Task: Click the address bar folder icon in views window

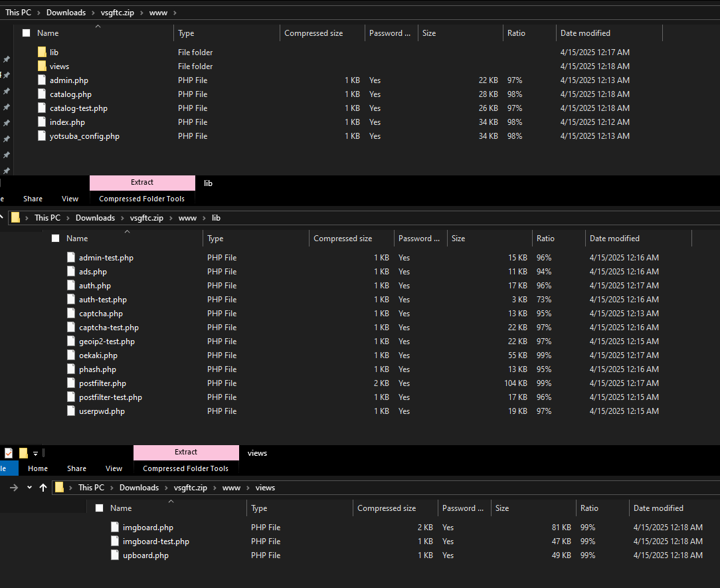Action: tap(59, 488)
